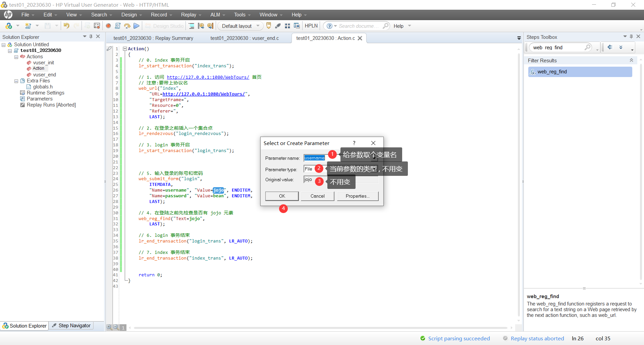Viewport: 644px width, 345px height.
Task: Click the magnifier in Steps Toolbox search
Action: pyautogui.click(x=588, y=47)
